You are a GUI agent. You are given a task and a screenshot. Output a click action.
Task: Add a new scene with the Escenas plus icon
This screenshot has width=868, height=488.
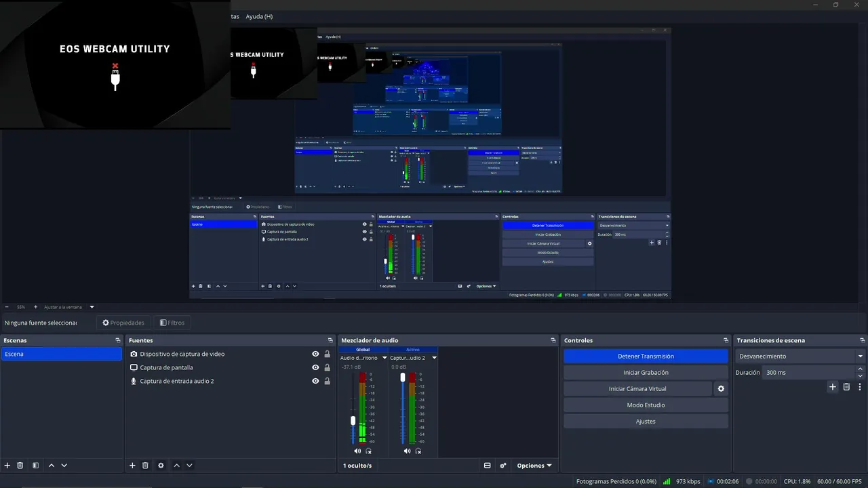click(7, 466)
